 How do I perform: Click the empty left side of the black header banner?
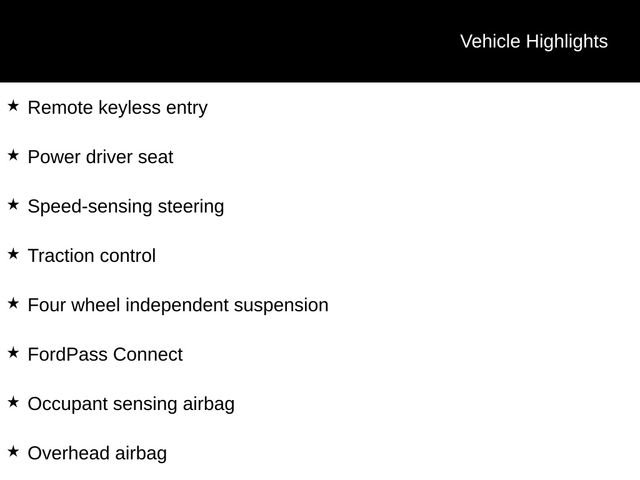click(x=150, y=42)
